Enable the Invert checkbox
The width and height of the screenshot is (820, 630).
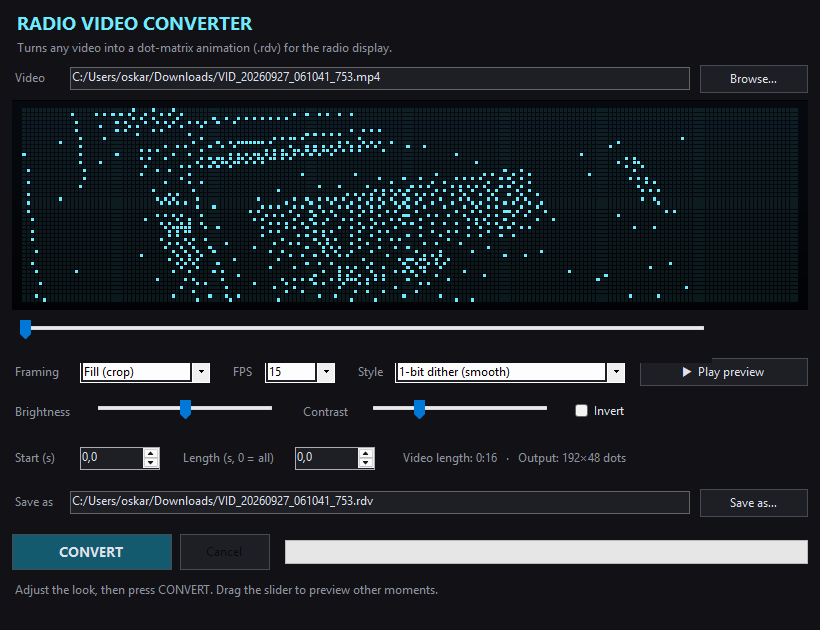581,410
